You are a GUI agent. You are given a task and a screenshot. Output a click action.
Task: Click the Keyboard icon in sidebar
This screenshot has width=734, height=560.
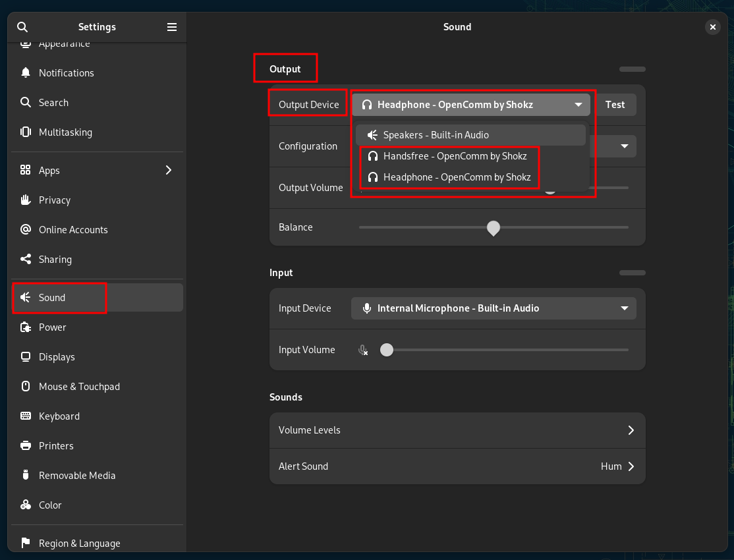coord(26,416)
